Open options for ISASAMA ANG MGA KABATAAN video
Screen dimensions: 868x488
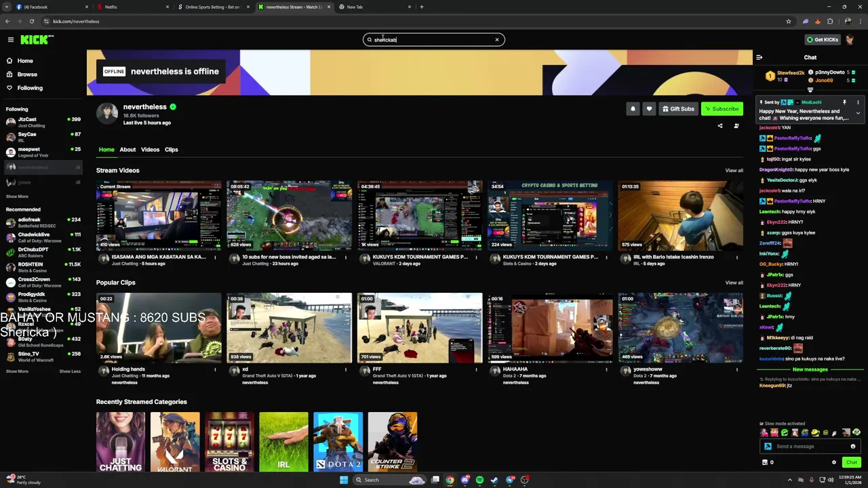click(216, 258)
